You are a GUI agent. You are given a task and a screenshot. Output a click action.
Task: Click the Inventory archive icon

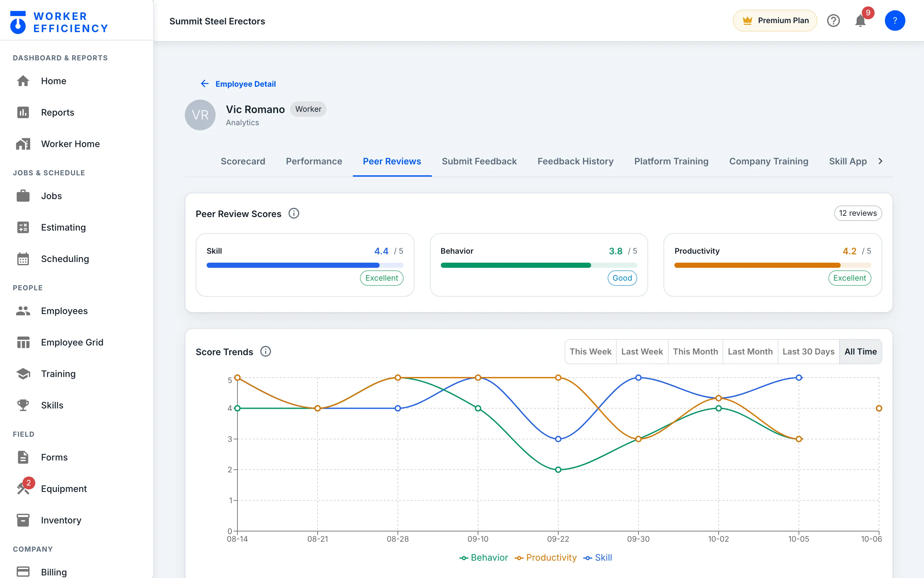pyautogui.click(x=23, y=520)
